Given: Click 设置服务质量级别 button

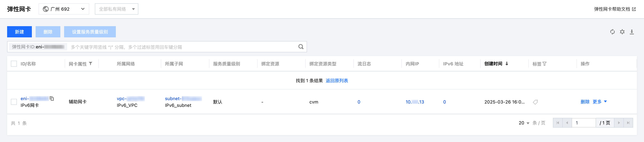Looking at the screenshot, I should [x=90, y=32].
